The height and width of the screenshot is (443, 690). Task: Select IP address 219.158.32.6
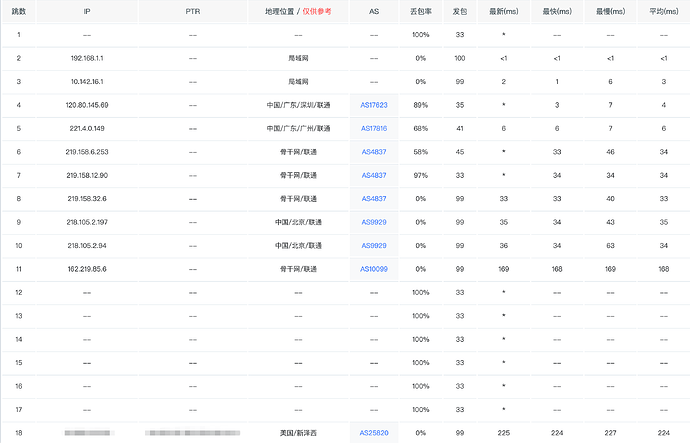click(87, 198)
